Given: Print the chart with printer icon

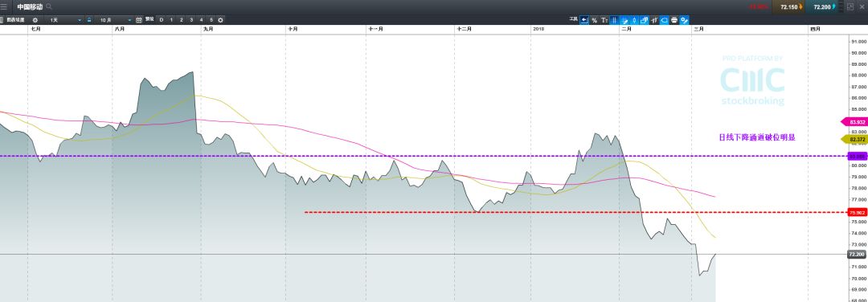Looking at the screenshot, I should [674, 20].
